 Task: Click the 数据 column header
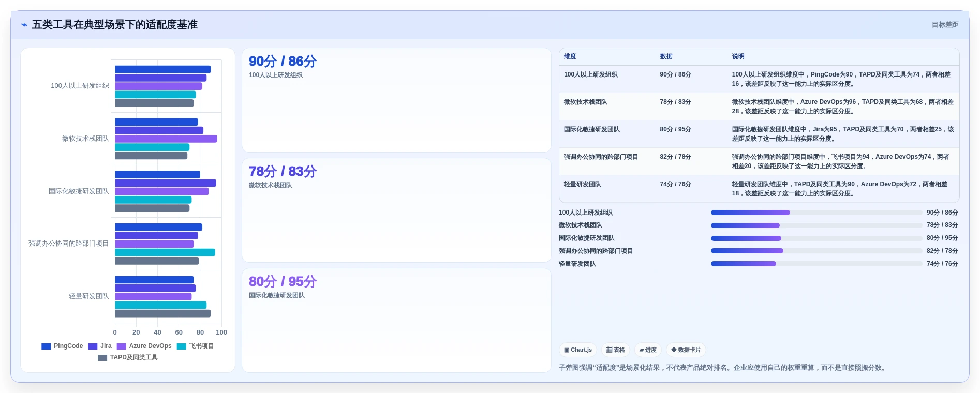pos(666,57)
